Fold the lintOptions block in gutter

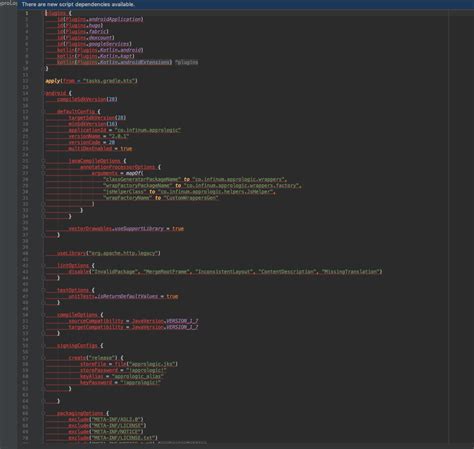click(44, 266)
